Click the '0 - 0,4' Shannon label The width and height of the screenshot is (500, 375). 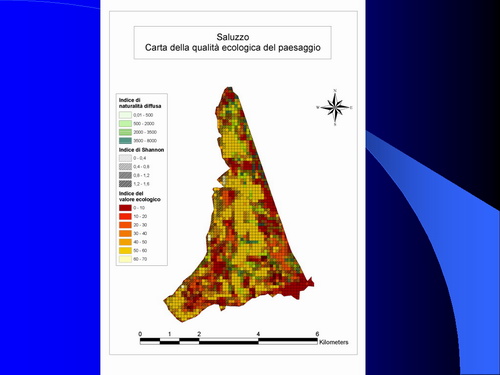tap(140, 158)
